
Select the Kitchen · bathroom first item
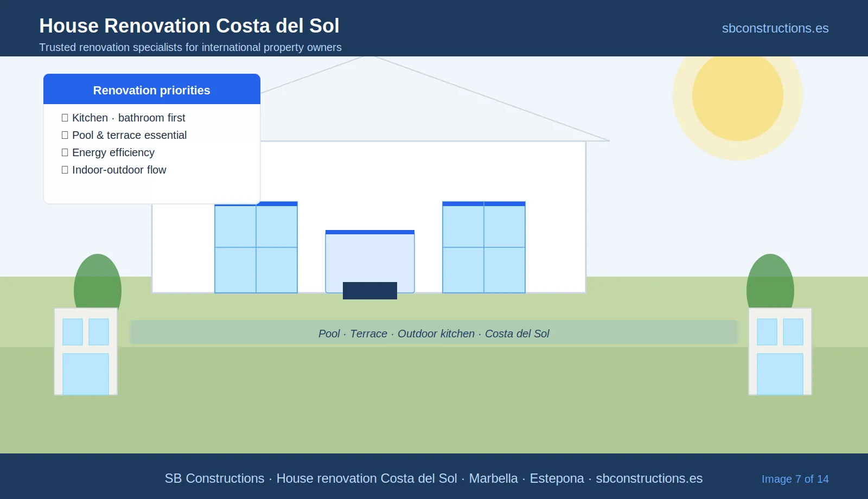(x=124, y=118)
